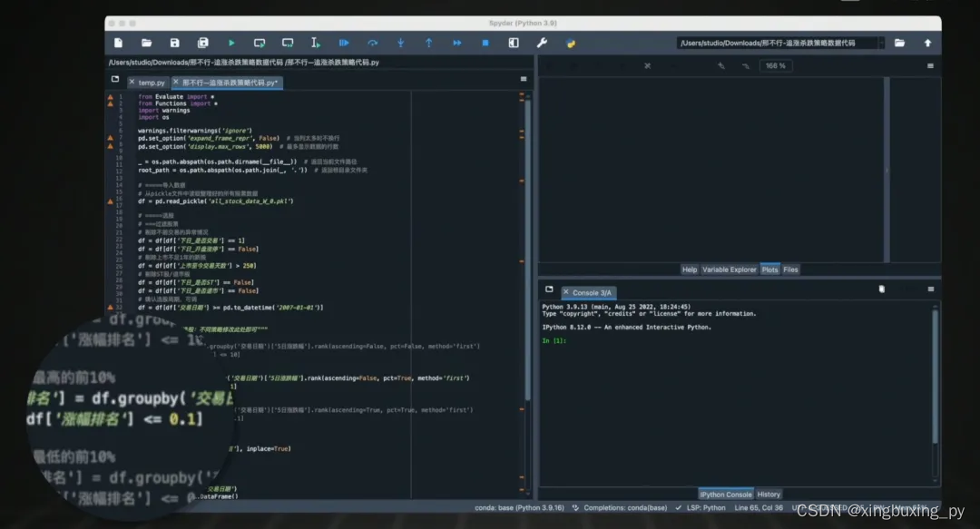Run cell and advance to next
Viewport: 980px width, 529px height.
(x=288, y=43)
